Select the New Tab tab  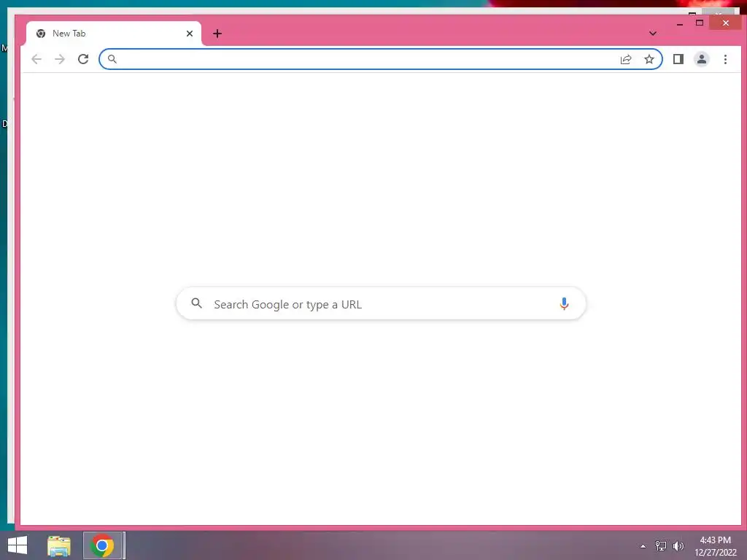coord(113,34)
